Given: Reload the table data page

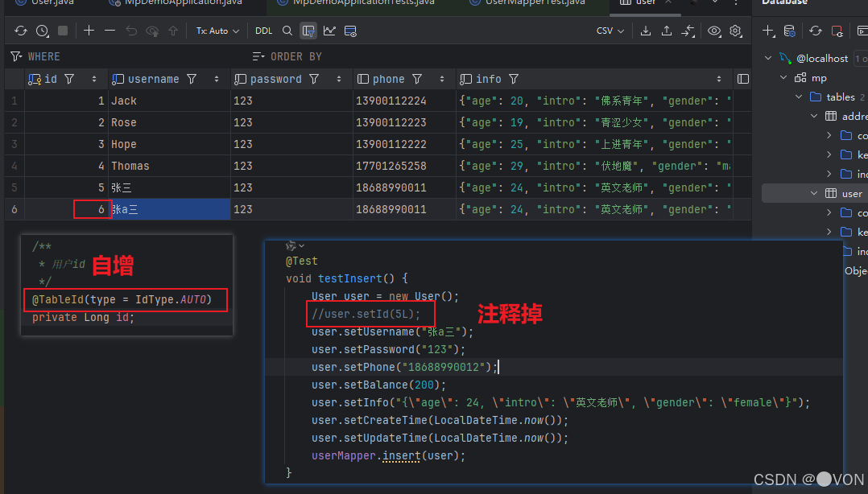Looking at the screenshot, I should 20,31.
